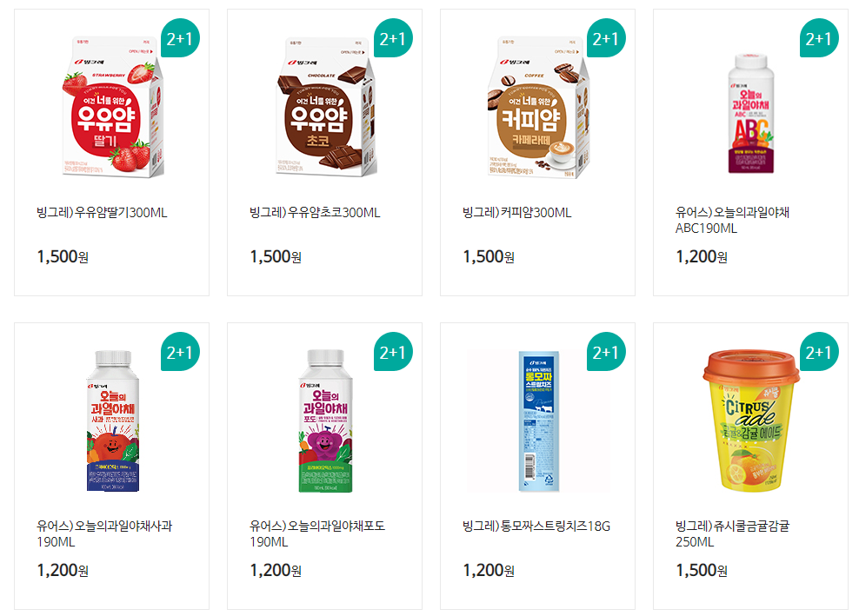Click the 2+1 badge on 우유얌초코 product
This screenshot has width=859, height=616.
[393, 37]
